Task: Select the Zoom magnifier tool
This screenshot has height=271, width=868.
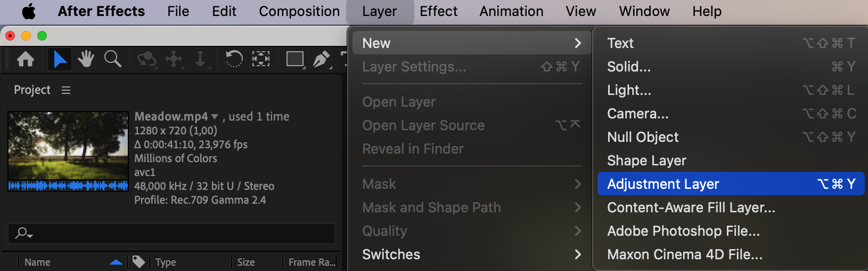Action: click(x=112, y=59)
